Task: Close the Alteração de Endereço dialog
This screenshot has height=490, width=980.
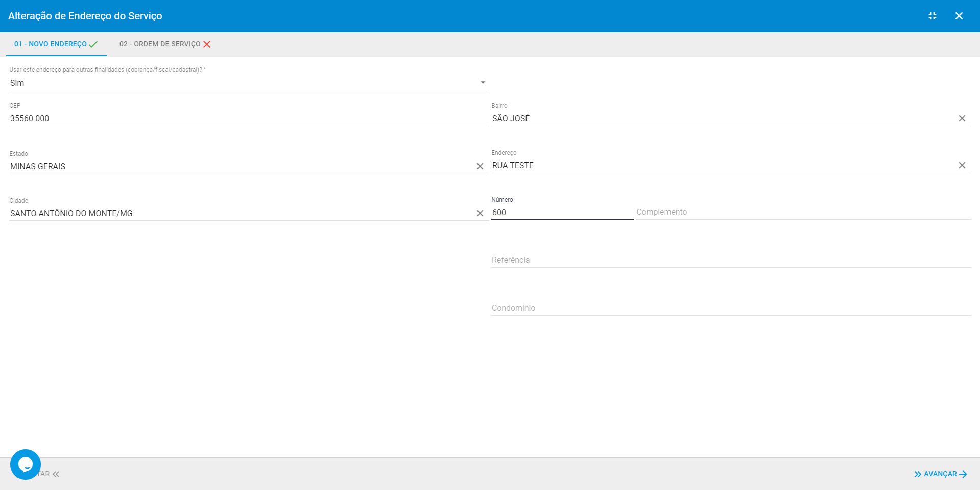Action: click(959, 16)
